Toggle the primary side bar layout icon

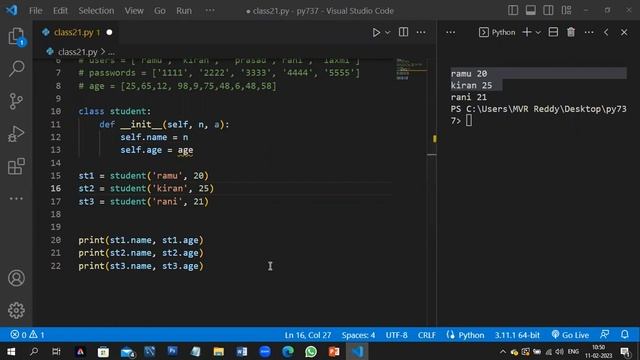[x=513, y=10]
